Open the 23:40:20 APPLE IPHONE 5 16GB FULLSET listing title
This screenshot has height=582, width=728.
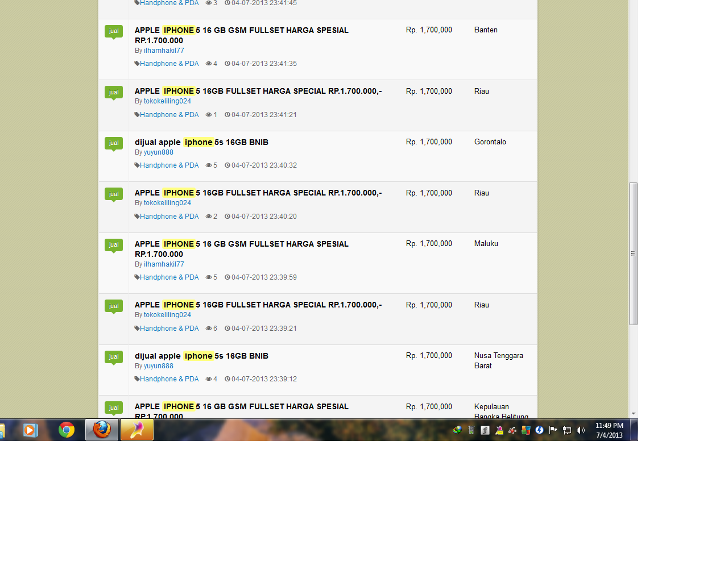pos(258,193)
